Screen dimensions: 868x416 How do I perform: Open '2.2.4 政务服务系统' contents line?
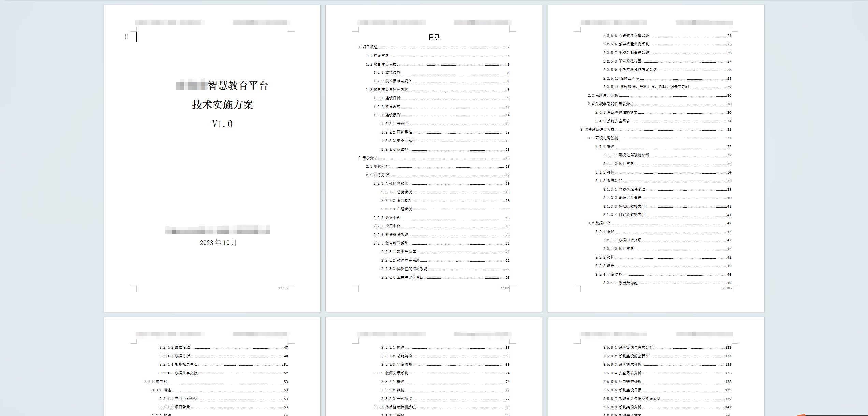(441, 235)
